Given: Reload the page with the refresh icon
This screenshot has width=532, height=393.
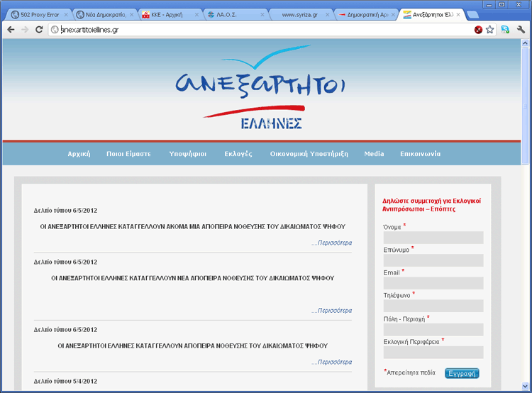Looking at the screenshot, I should (39, 30).
